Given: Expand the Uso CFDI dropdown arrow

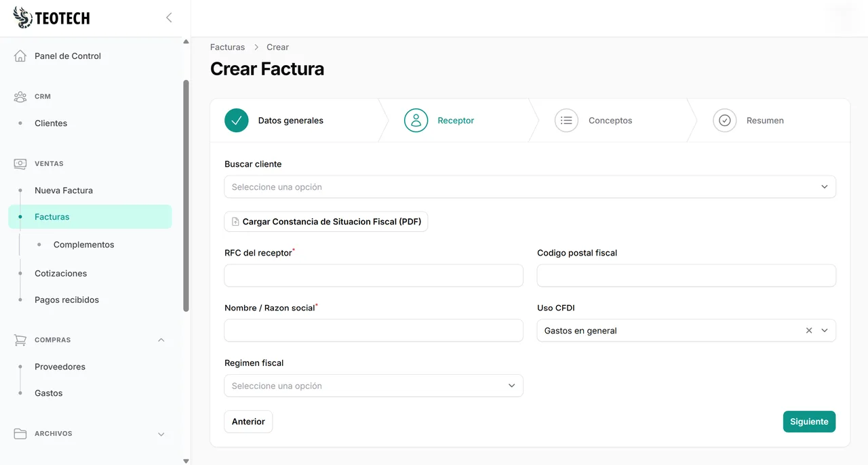Looking at the screenshot, I should (x=825, y=331).
